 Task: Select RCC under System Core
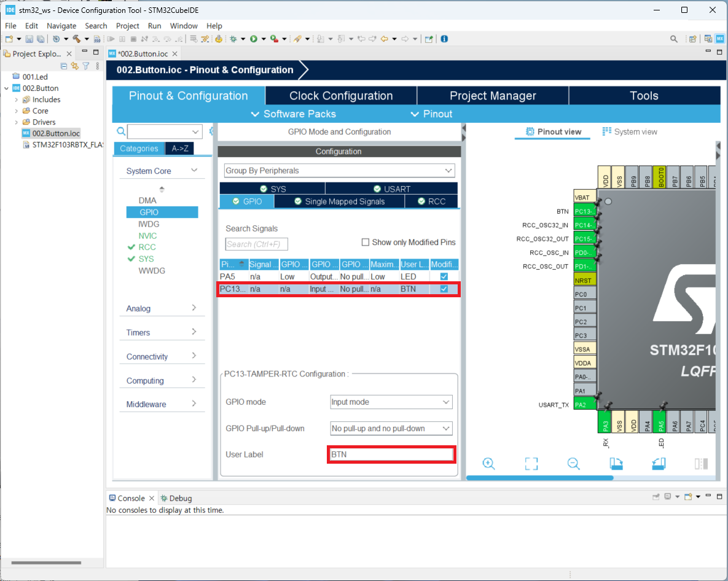[147, 248]
